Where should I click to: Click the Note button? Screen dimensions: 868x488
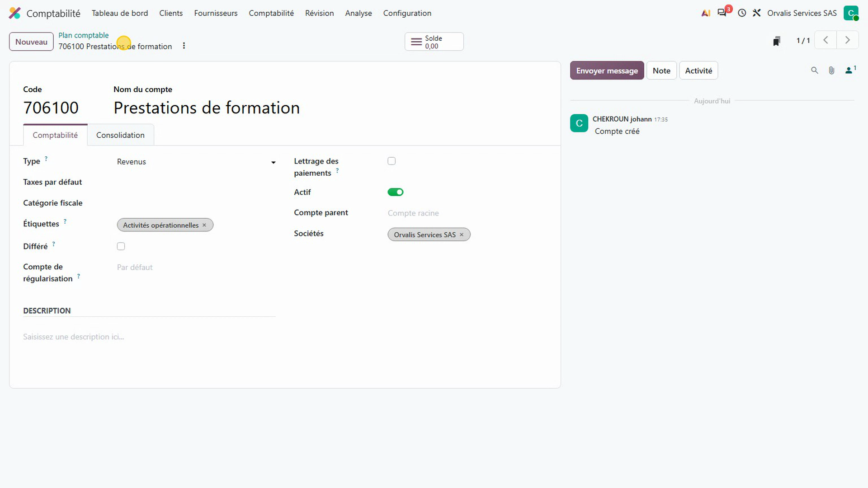pos(661,70)
